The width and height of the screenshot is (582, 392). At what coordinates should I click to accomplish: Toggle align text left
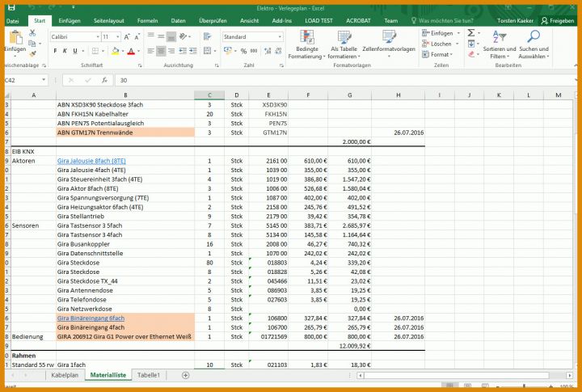[x=150, y=51]
